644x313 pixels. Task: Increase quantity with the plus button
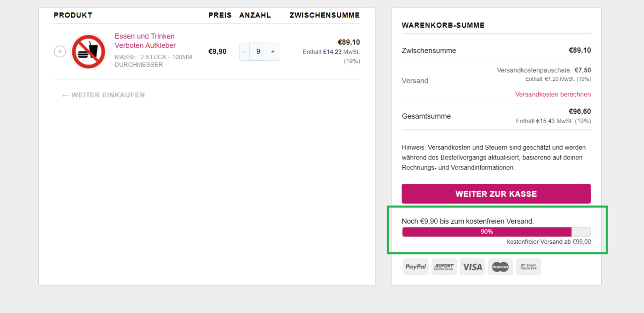point(273,51)
